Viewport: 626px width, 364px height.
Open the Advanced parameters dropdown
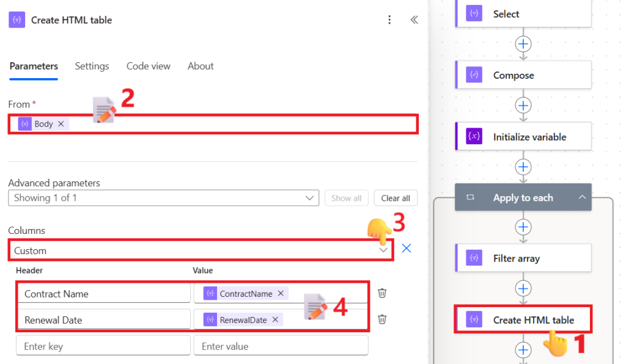[x=311, y=198]
